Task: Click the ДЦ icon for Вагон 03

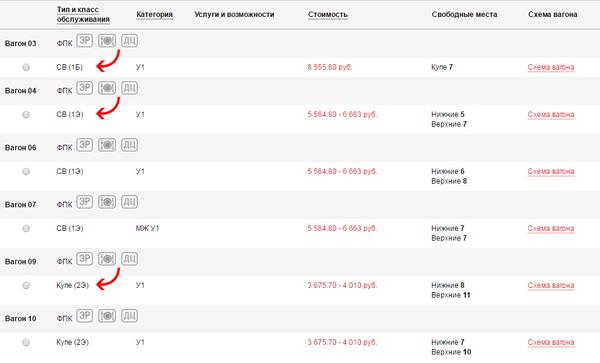Action: (x=129, y=40)
